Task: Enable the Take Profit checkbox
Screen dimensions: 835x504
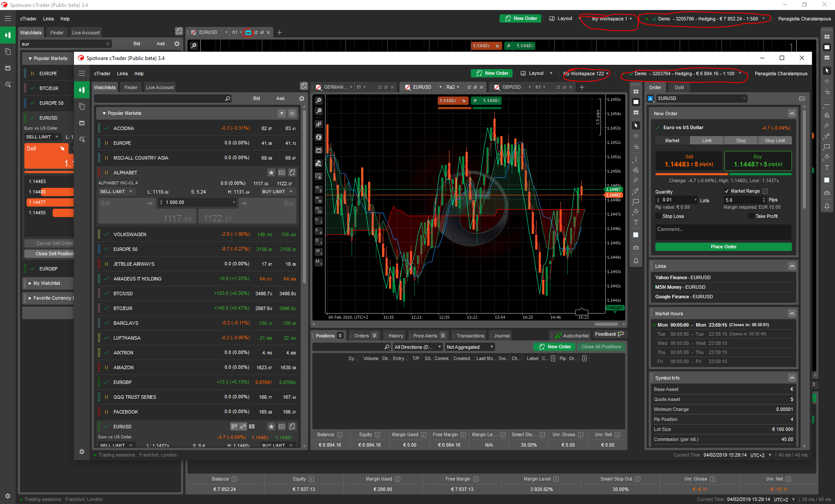Action: [x=751, y=216]
